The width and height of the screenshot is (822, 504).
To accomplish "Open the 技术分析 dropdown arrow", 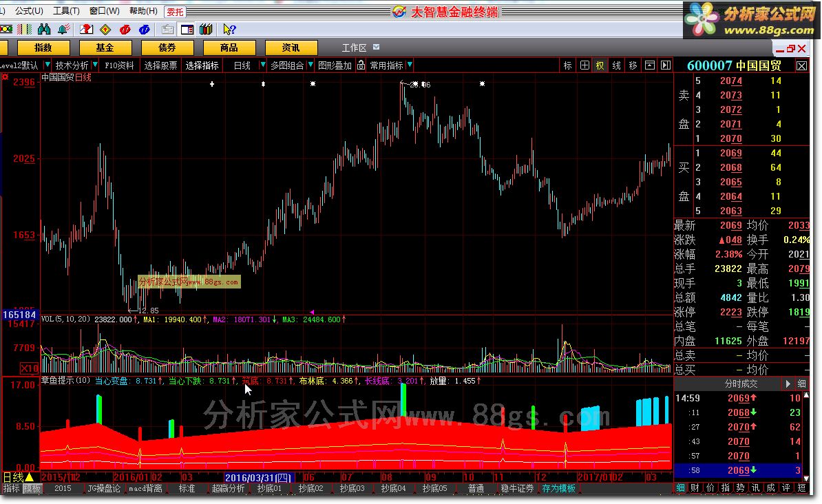I will [x=95, y=65].
